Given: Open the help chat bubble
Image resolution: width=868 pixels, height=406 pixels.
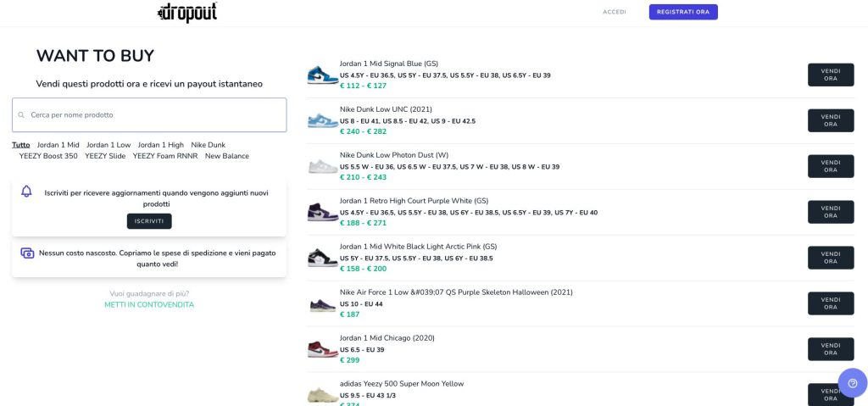Looking at the screenshot, I should pos(853,383).
